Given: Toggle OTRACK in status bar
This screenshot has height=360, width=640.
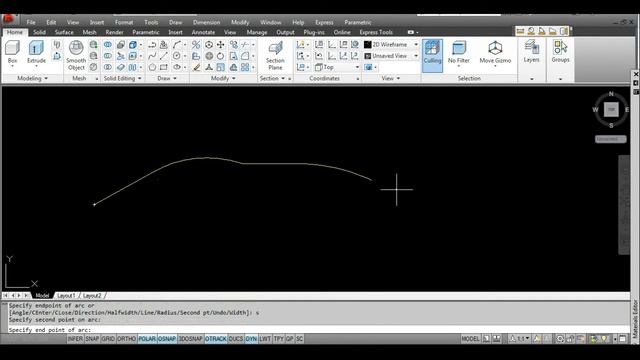Looking at the screenshot, I should pos(216,339).
